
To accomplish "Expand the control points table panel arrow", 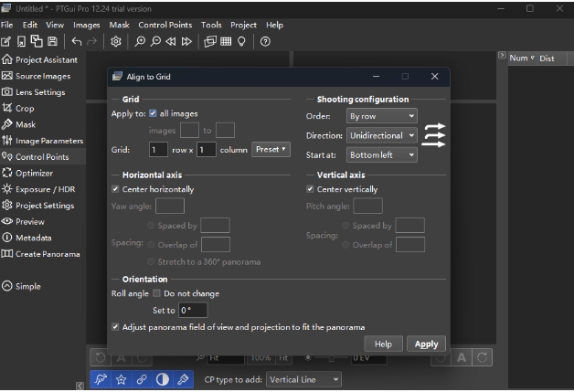I will click(x=502, y=55).
